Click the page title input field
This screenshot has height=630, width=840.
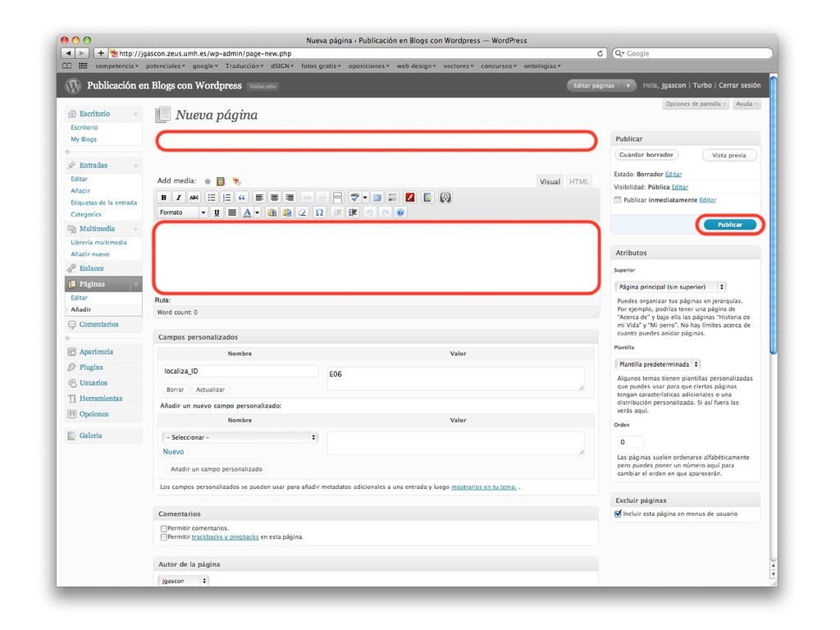tap(377, 141)
